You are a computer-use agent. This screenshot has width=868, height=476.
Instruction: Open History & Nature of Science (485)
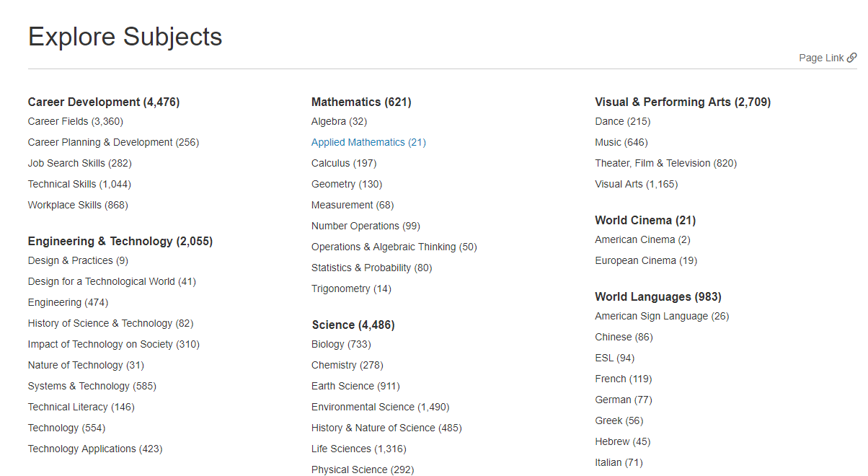click(386, 428)
